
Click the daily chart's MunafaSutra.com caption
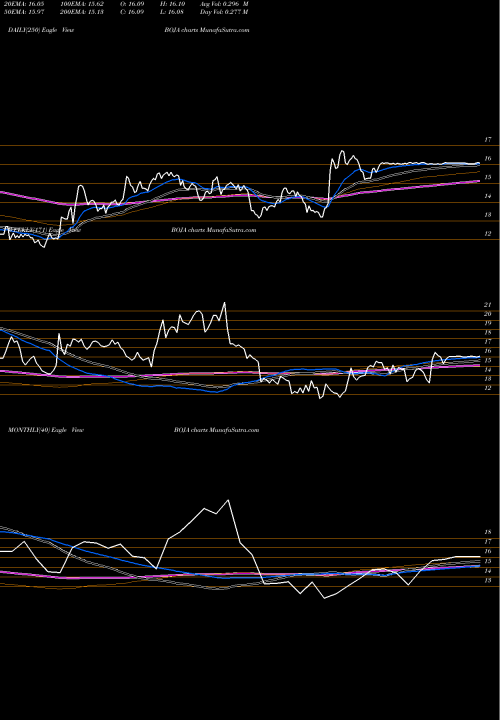(x=207, y=30)
